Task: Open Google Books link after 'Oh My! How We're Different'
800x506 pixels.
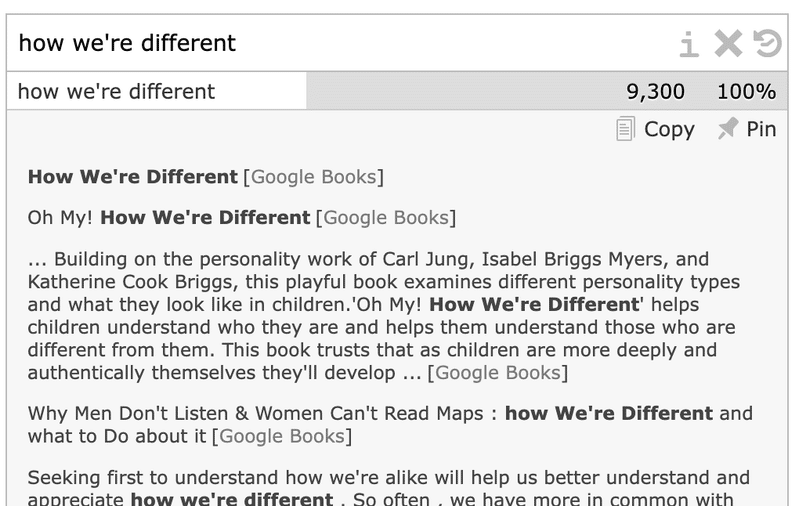Action: pos(386,218)
